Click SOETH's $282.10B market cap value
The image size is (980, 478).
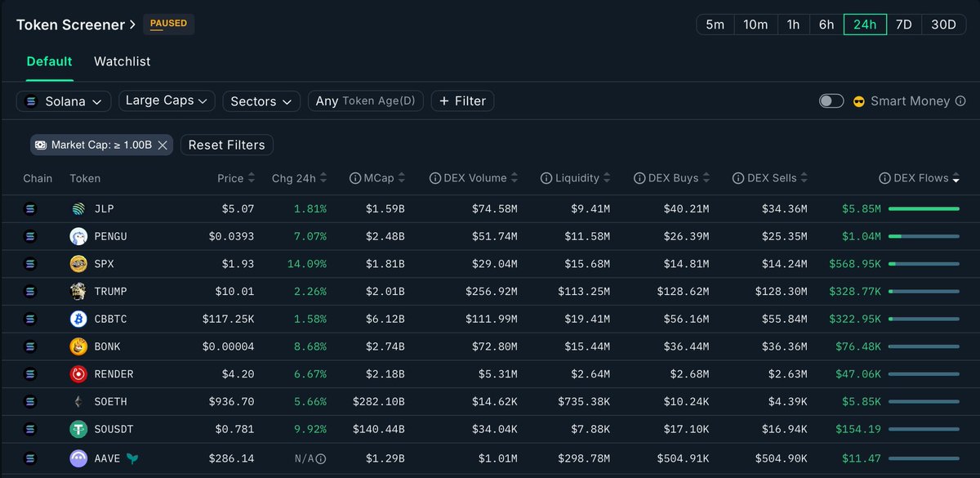pyautogui.click(x=378, y=402)
